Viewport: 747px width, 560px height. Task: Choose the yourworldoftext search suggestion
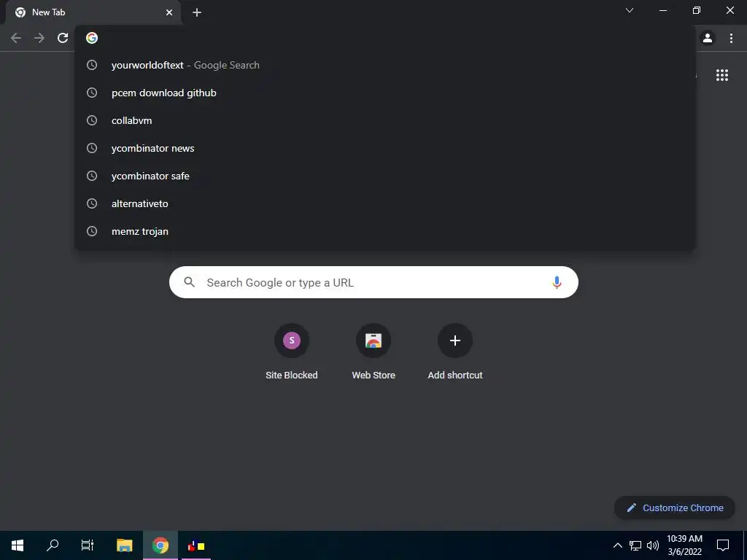(385, 65)
